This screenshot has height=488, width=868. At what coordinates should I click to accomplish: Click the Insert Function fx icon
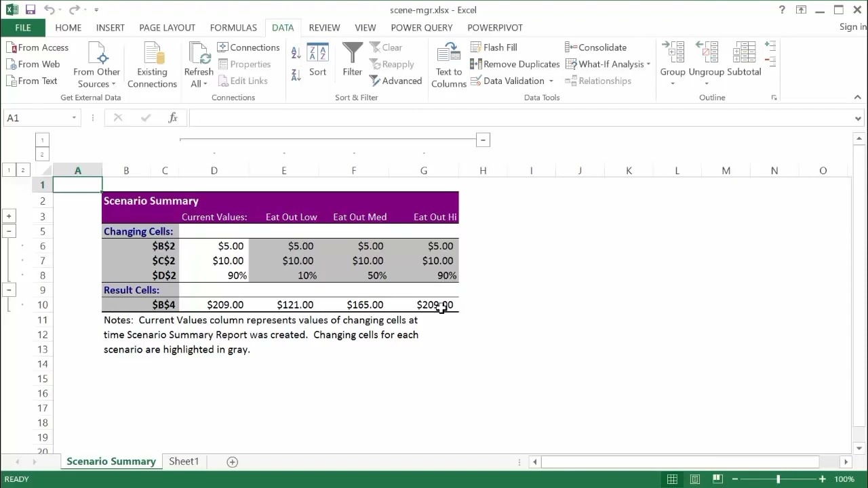(x=173, y=118)
